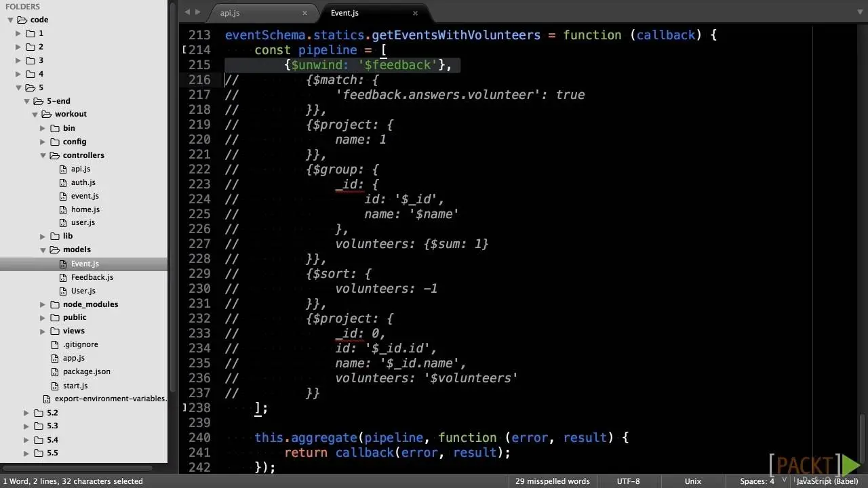Collapse the code root folder
868x488 pixels.
click(10, 20)
